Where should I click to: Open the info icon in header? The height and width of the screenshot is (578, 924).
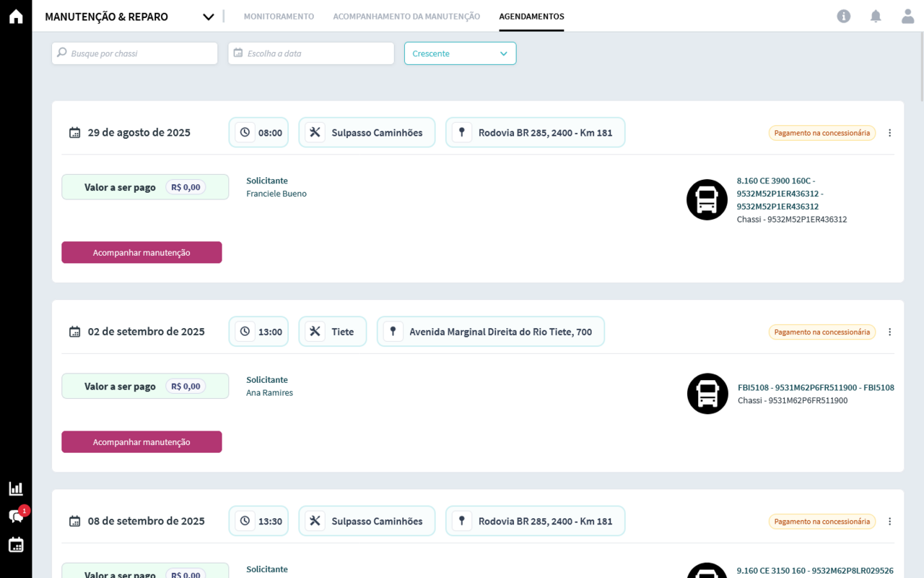coord(843,16)
